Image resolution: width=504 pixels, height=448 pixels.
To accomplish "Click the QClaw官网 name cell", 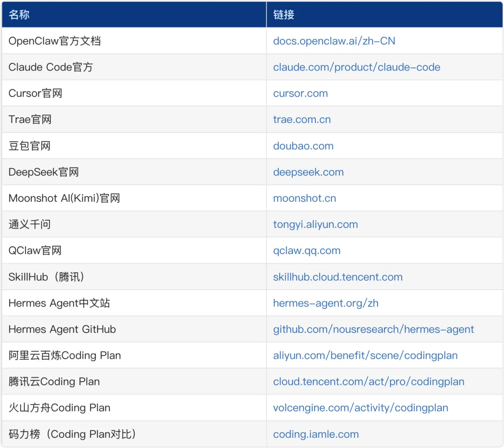I will (134, 251).
